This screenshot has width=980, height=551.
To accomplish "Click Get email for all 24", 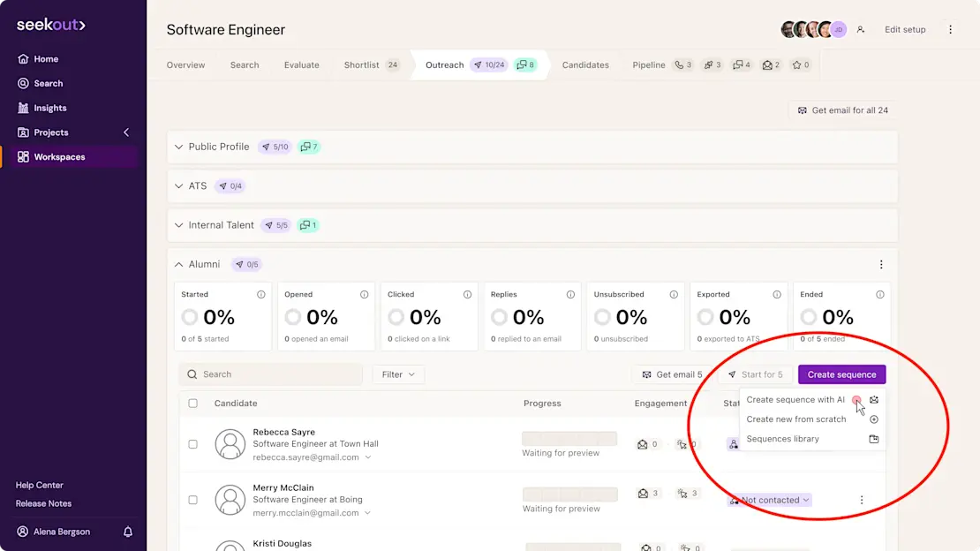I will point(843,110).
